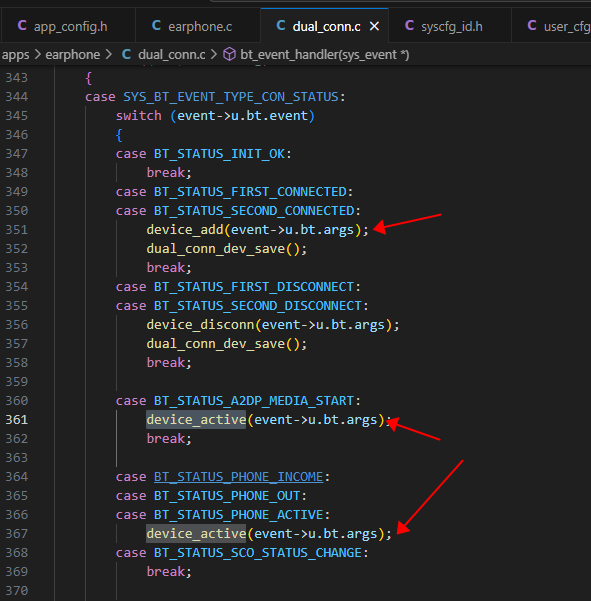Click event->u.bt.event expression on line 345
The height and width of the screenshot is (601, 591).
[242, 115]
